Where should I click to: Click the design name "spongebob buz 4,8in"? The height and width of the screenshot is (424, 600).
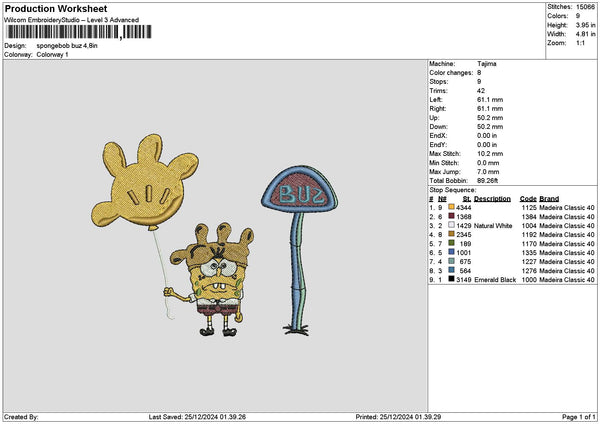[x=67, y=46]
